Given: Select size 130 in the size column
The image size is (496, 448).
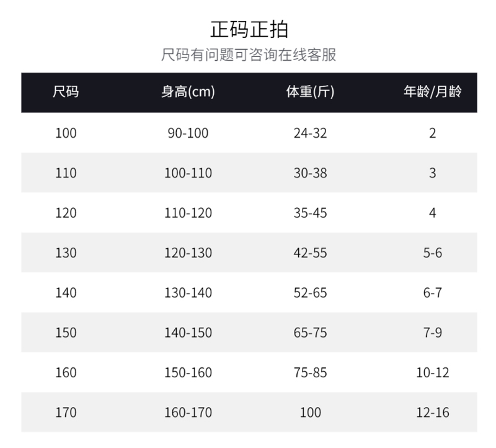Looking at the screenshot, I should (66, 253).
